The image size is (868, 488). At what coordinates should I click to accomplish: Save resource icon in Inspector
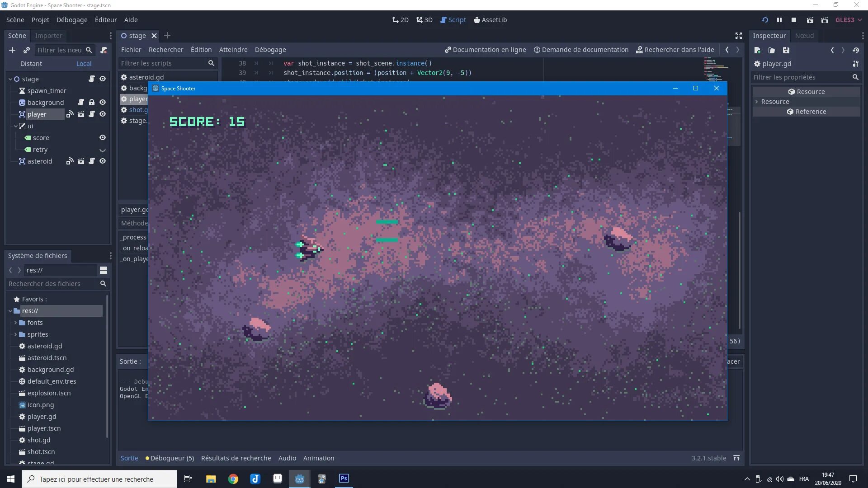click(x=786, y=50)
